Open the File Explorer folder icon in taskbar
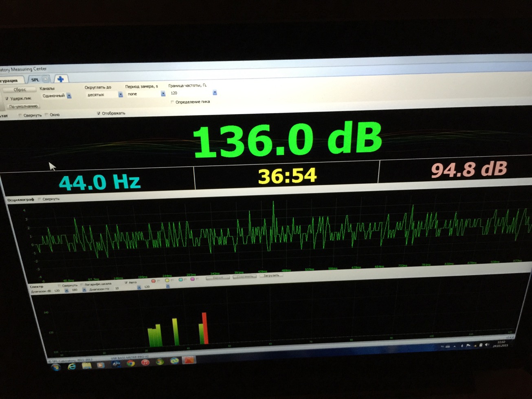 [86, 366]
